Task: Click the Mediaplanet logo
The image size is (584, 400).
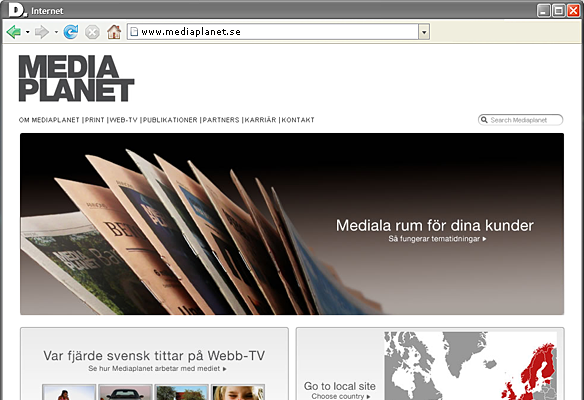Action: pyautogui.click(x=76, y=78)
